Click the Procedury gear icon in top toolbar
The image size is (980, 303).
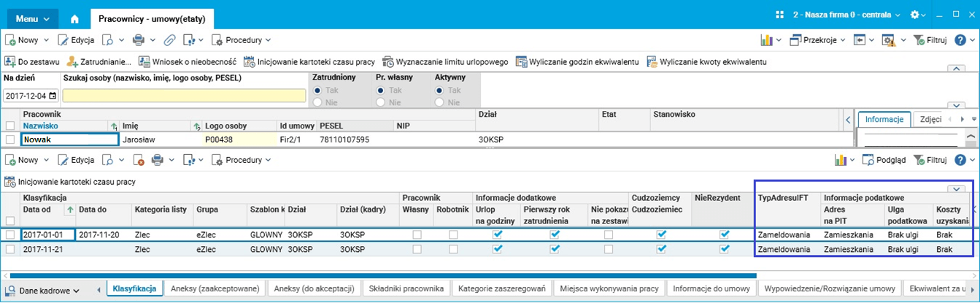pos(217,40)
